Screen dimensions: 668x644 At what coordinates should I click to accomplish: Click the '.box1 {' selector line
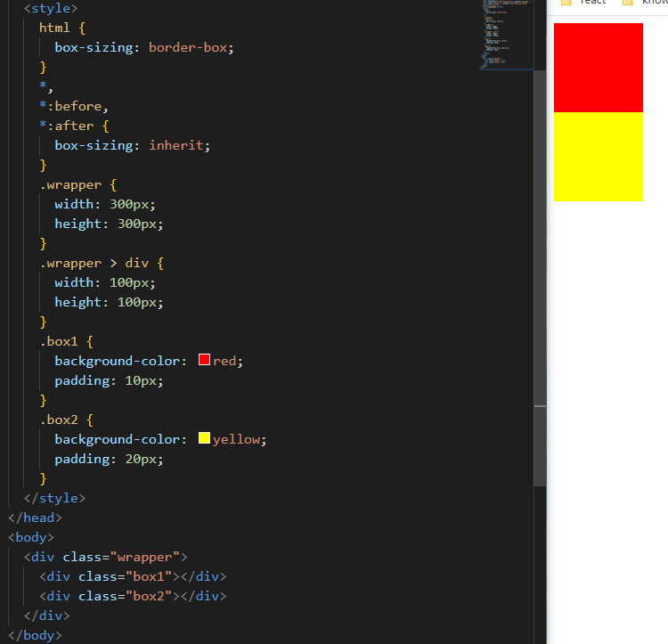click(x=66, y=341)
